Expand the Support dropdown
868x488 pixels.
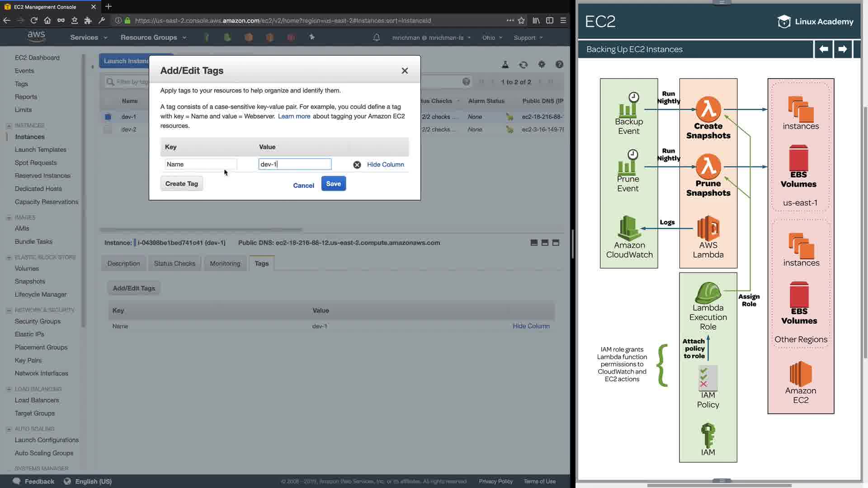[x=528, y=38]
